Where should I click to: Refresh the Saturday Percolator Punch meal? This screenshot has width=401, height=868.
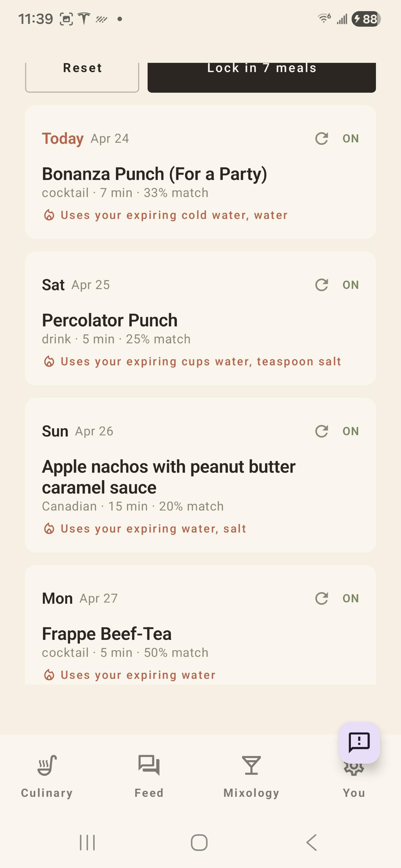322,285
